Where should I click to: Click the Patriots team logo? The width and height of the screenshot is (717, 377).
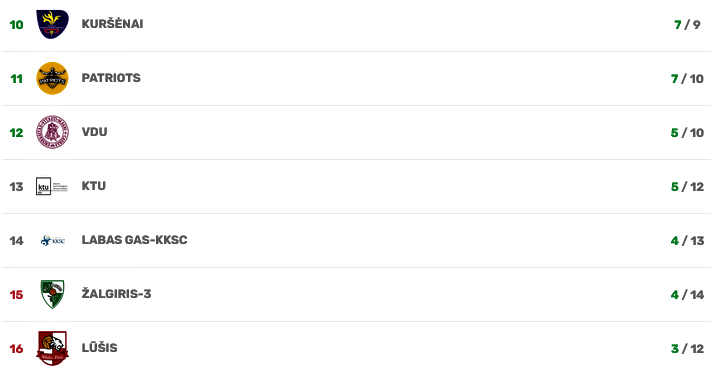[52, 78]
